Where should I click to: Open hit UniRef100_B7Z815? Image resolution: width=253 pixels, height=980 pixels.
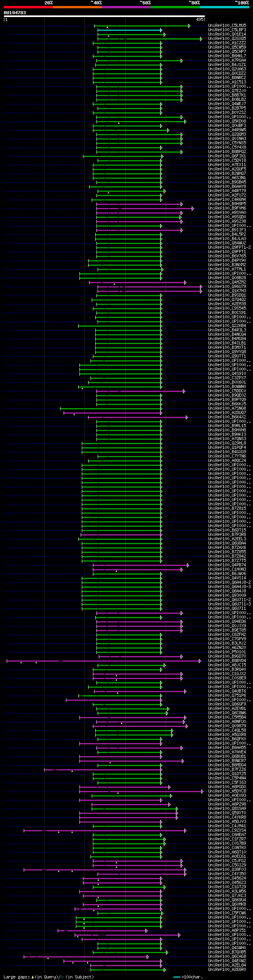(227, 509)
